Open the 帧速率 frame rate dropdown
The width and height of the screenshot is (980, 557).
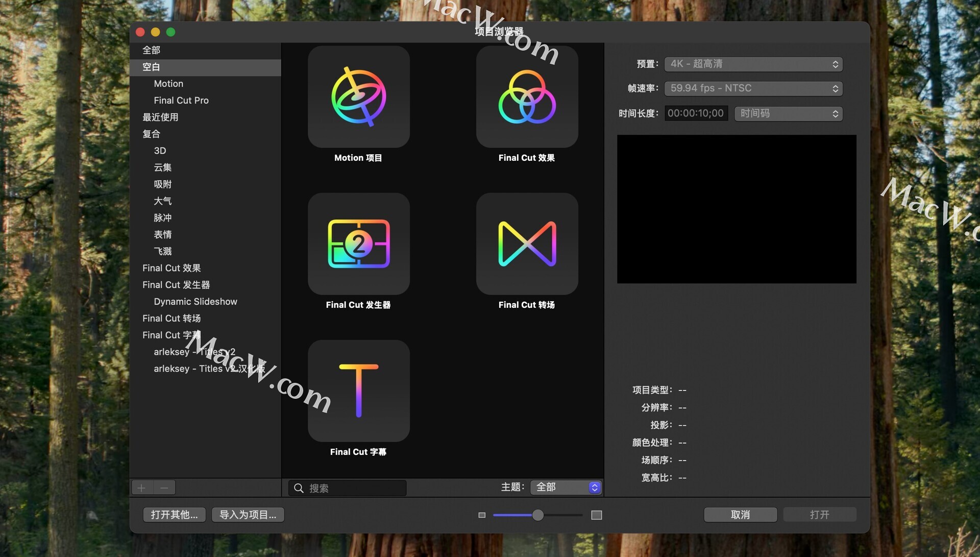753,88
